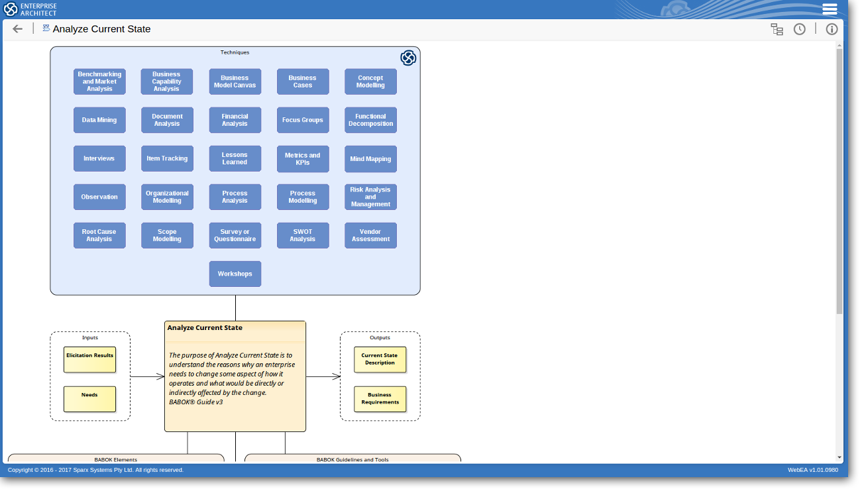This screenshot has height=497, width=868.
Task: Select the Elicitation Results input
Action: [89, 360]
